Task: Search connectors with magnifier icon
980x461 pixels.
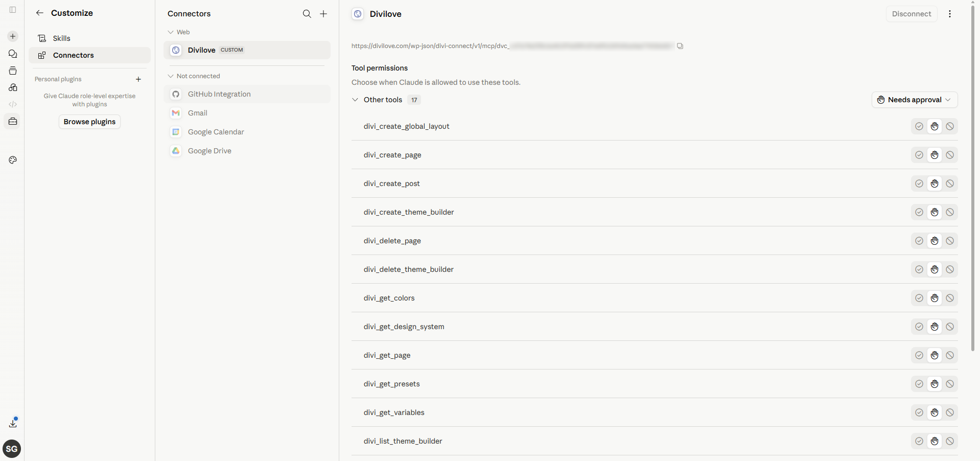Action: tap(307, 14)
